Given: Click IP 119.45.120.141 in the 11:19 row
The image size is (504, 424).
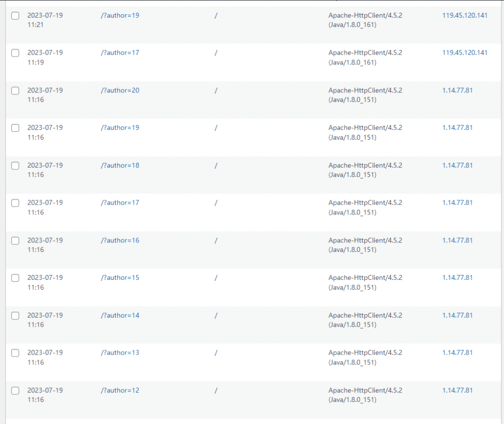Looking at the screenshot, I should tap(465, 53).
